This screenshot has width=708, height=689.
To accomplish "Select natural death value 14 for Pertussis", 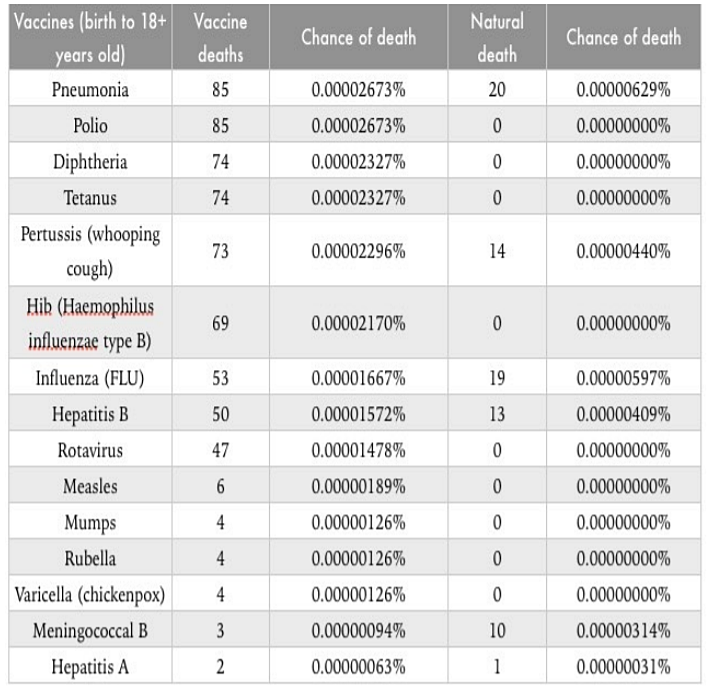I will pos(497,251).
